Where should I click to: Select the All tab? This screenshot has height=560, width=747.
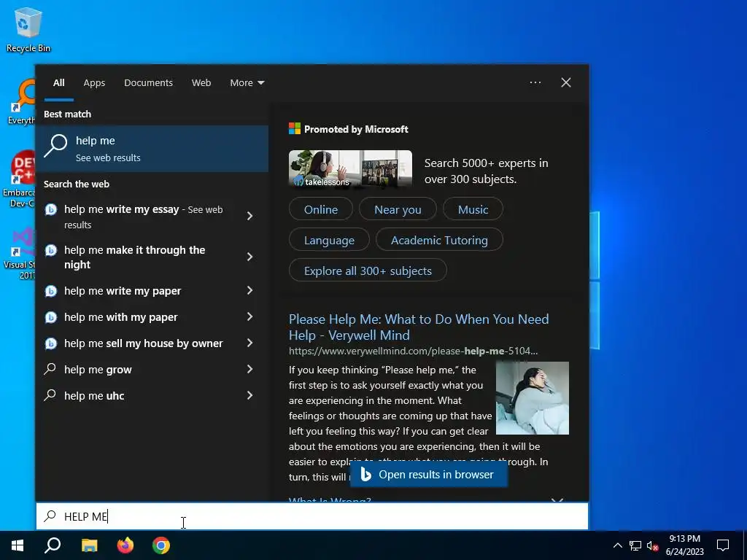[x=58, y=83]
